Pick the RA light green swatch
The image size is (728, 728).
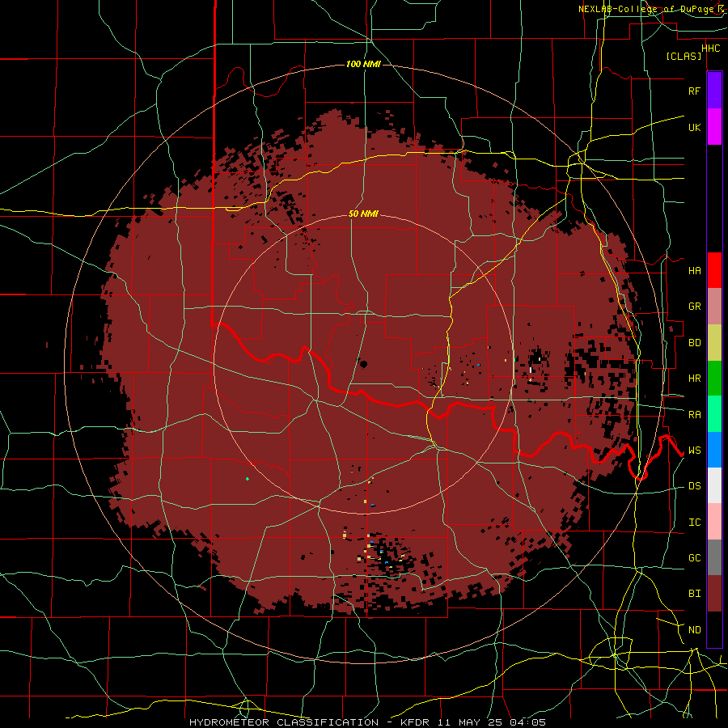(714, 414)
